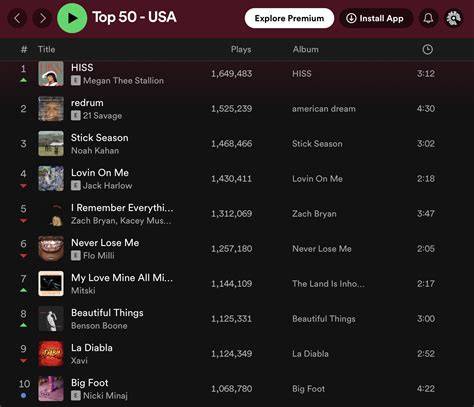
Task: Open HISS album cover thumbnail
Action: pos(51,74)
